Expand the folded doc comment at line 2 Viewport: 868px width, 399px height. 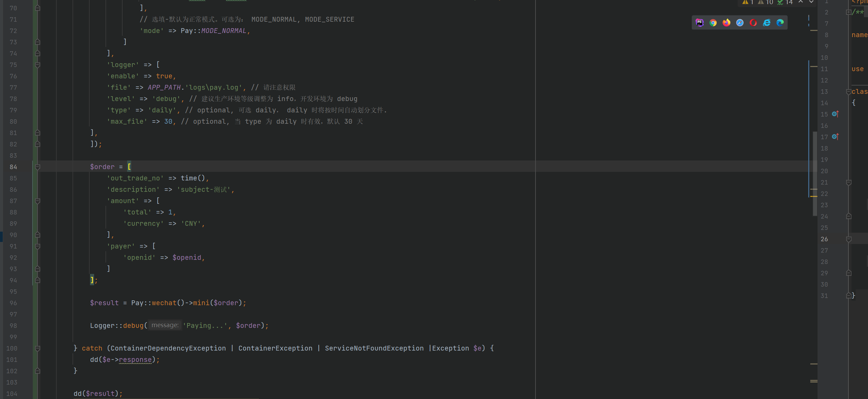[x=849, y=12]
